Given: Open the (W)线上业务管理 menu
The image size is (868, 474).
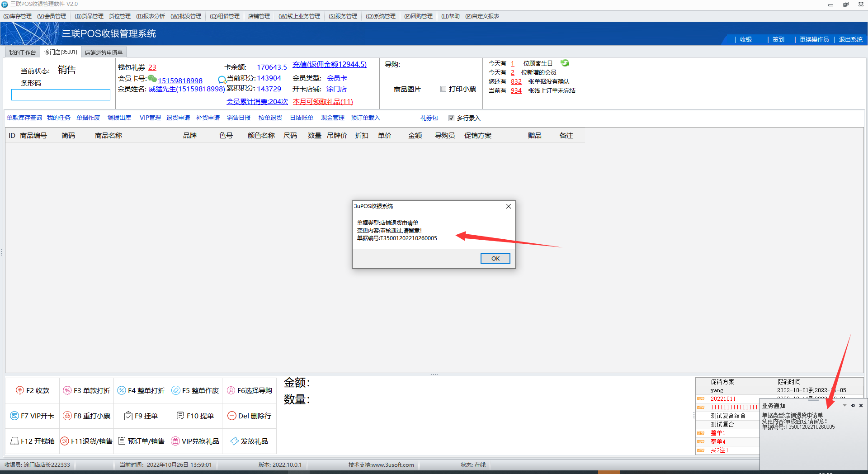Looking at the screenshot, I should coord(299,16).
